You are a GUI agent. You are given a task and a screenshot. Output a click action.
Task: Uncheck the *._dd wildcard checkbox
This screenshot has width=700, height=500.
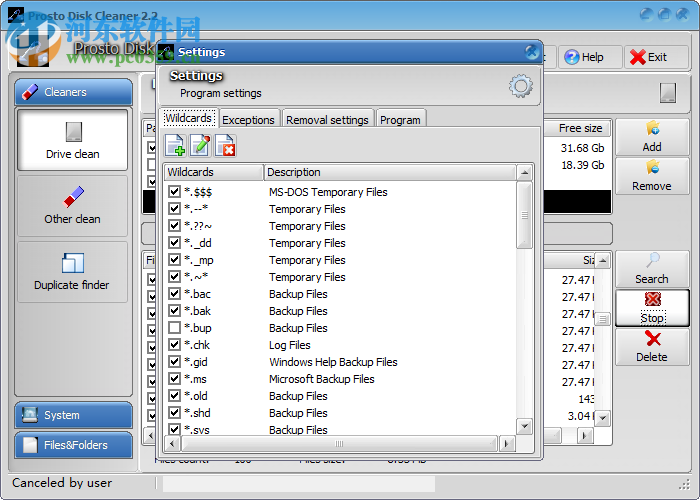pos(174,242)
